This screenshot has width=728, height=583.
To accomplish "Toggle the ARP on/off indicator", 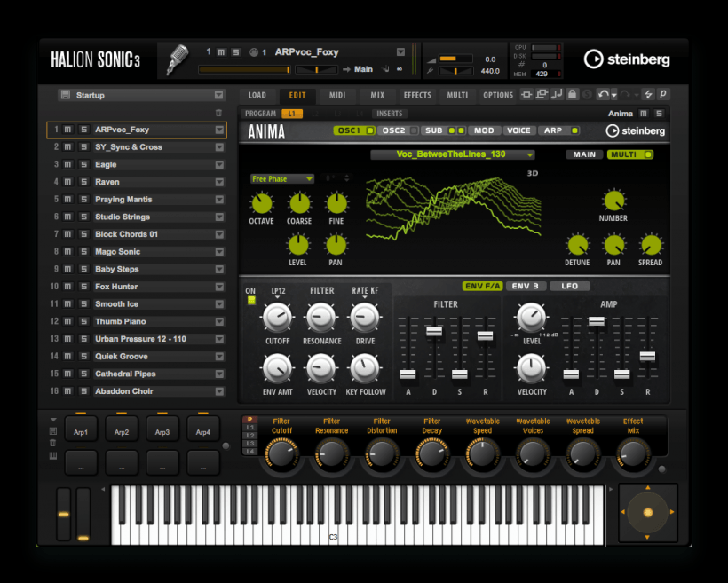I will 574,130.
